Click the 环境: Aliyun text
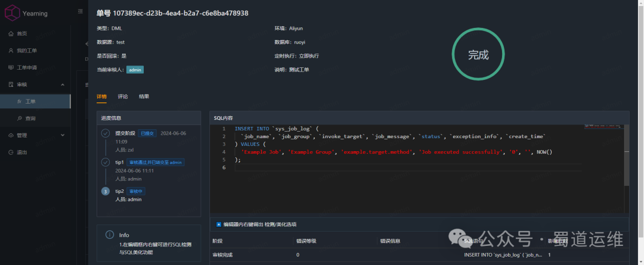644x265 pixels. pyautogui.click(x=289, y=29)
